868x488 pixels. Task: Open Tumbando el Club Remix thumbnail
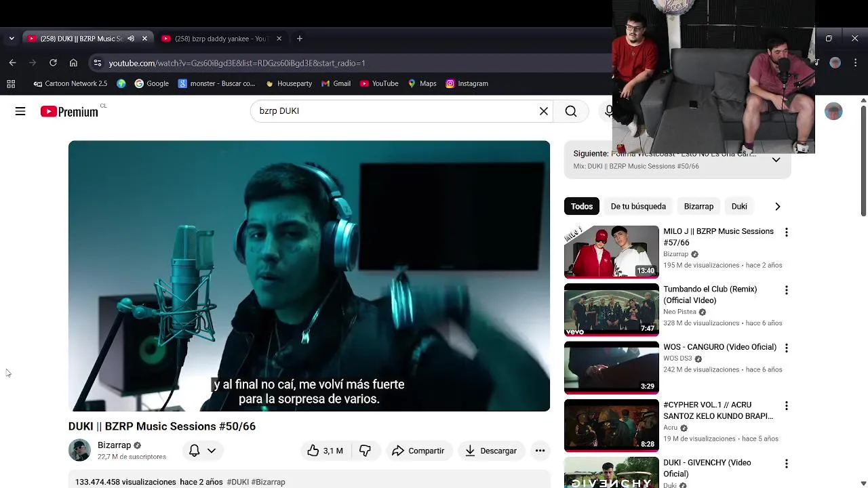[612, 310]
